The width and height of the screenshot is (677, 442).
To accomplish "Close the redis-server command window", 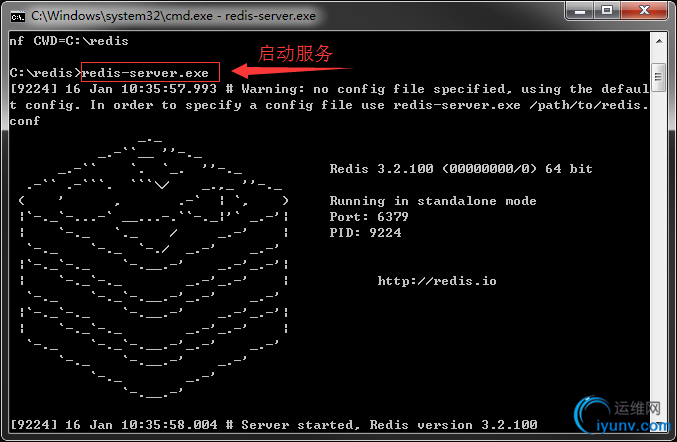I will 644,10.
